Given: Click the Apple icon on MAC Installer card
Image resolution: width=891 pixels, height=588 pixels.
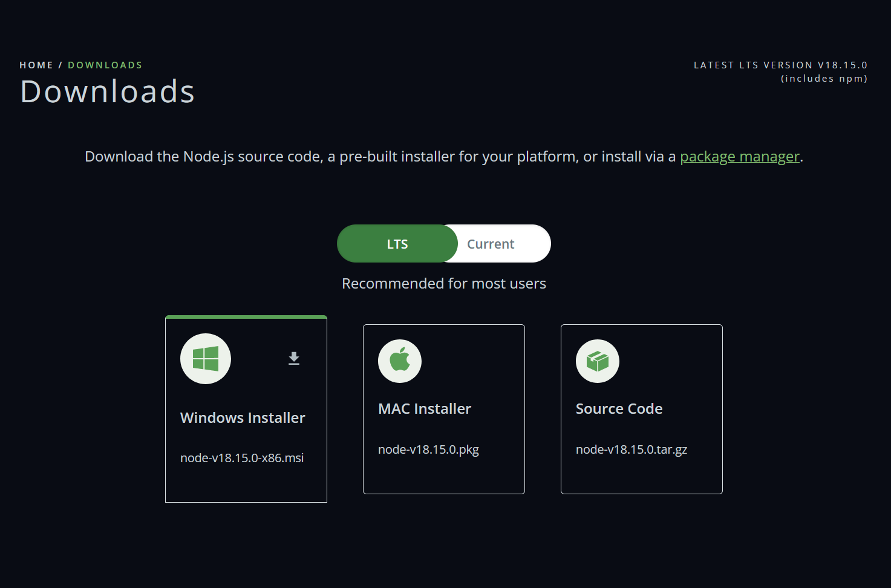Looking at the screenshot, I should 399,361.
